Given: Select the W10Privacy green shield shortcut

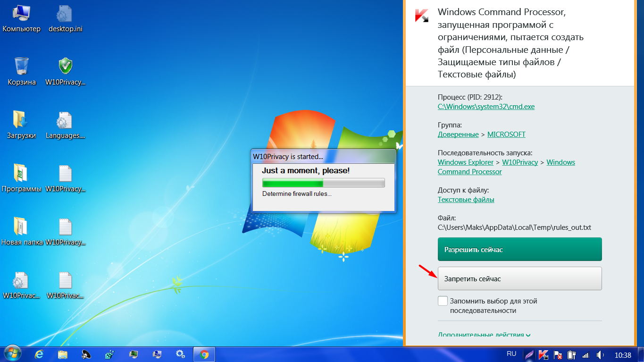Looking at the screenshot, I should [65, 72].
